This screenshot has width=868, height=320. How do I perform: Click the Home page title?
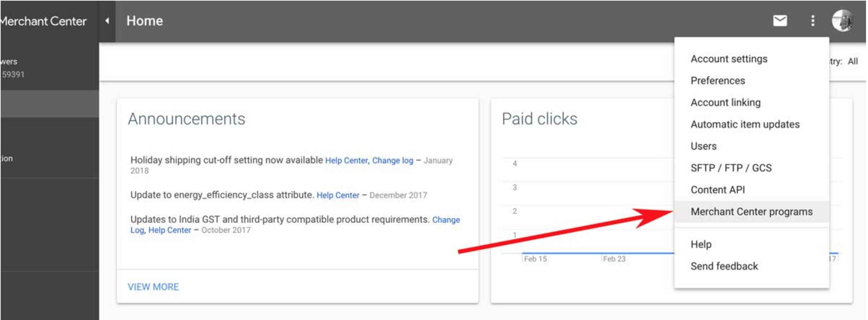coord(144,21)
